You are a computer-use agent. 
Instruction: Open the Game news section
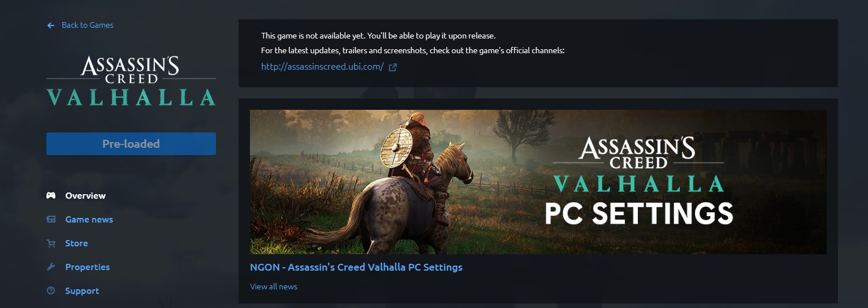pyautogui.click(x=89, y=219)
